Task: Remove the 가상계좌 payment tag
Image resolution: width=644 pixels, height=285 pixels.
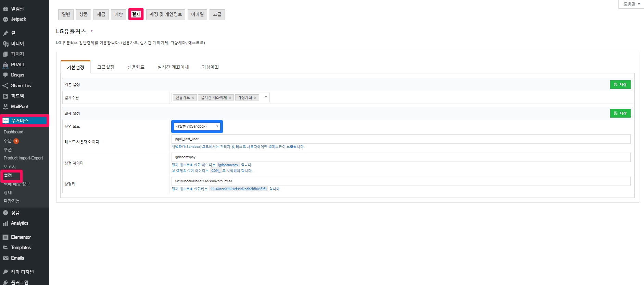Action: click(x=255, y=98)
